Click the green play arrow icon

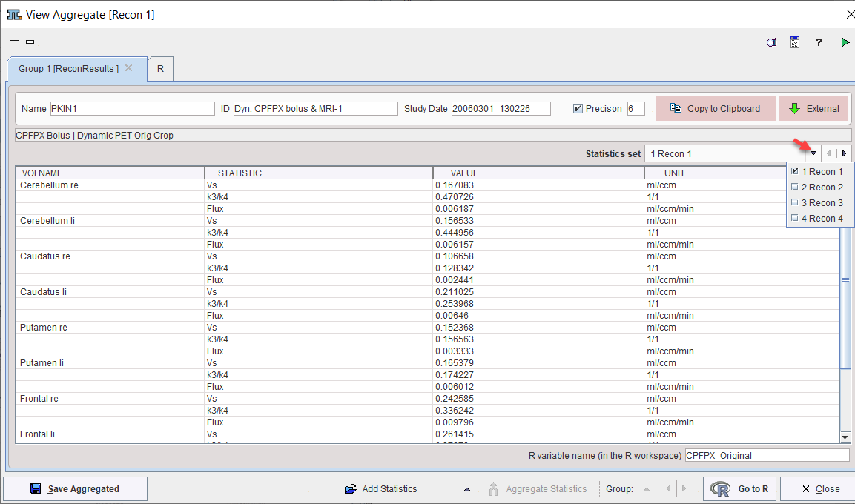845,42
